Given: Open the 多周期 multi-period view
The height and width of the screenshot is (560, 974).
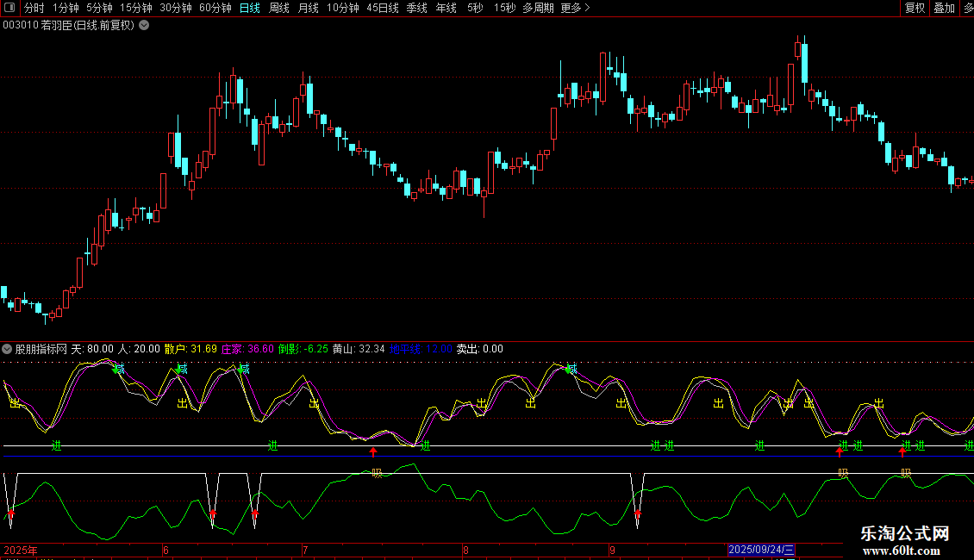Looking at the screenshot, I should 538,9.
